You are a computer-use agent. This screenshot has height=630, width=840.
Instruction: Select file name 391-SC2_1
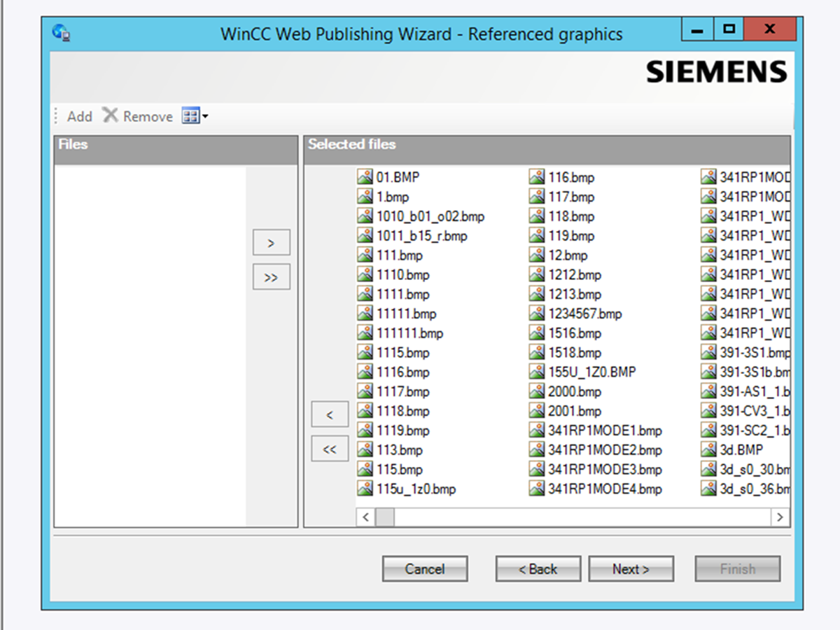(755, 430)
